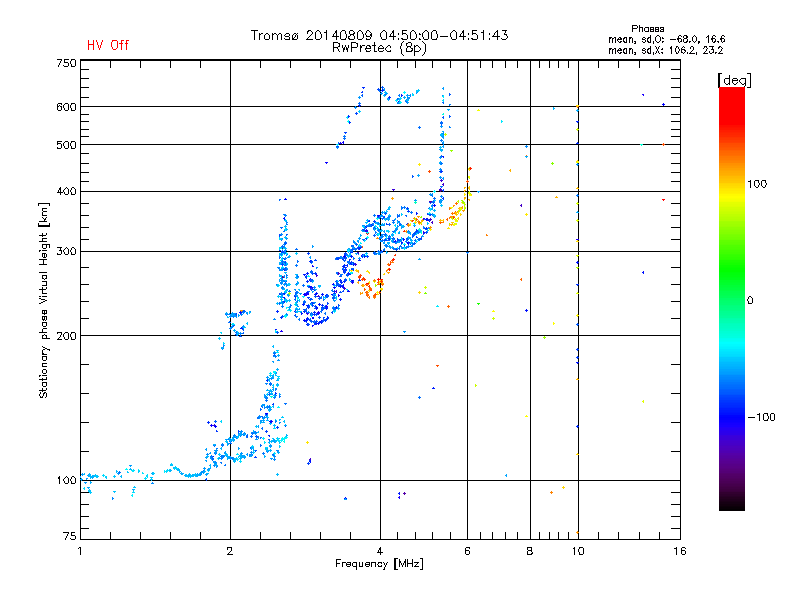The image size is (800, 600).
Task: Click the phase colorbar
Action: pos(732,299)
